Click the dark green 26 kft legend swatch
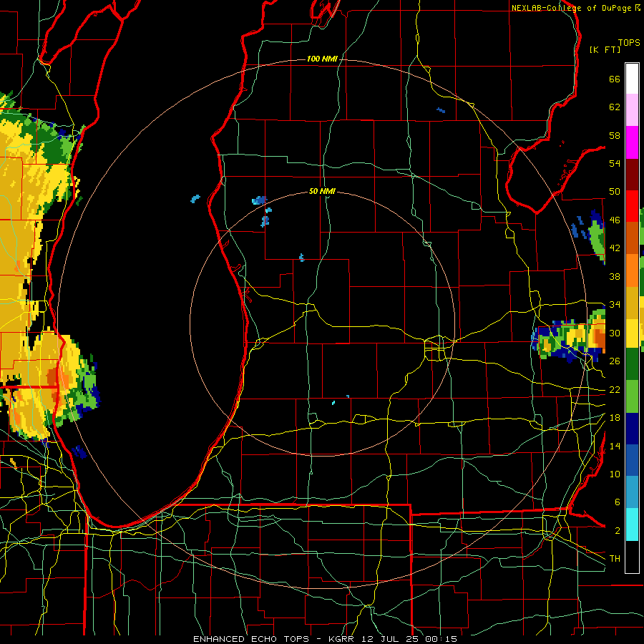 (632, 364)
